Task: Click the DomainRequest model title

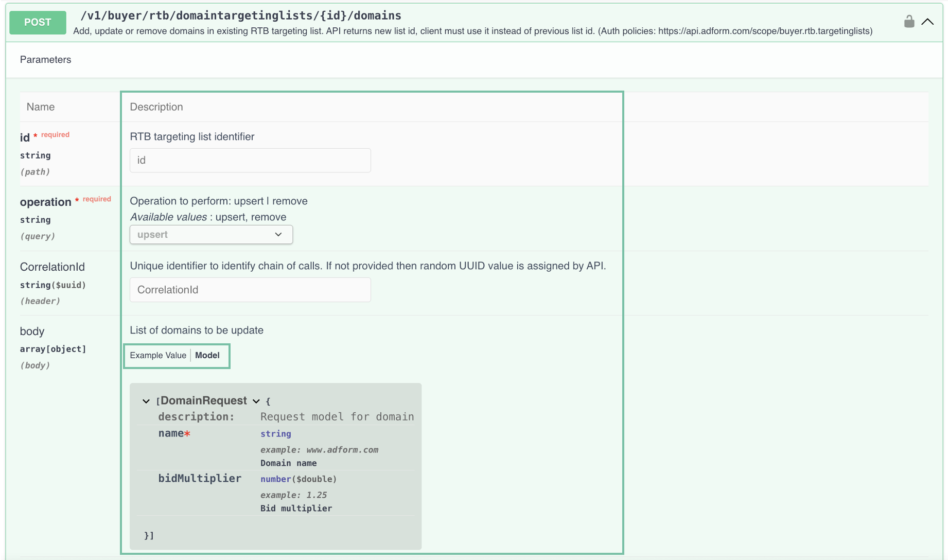Action: (x=204, y=400)
